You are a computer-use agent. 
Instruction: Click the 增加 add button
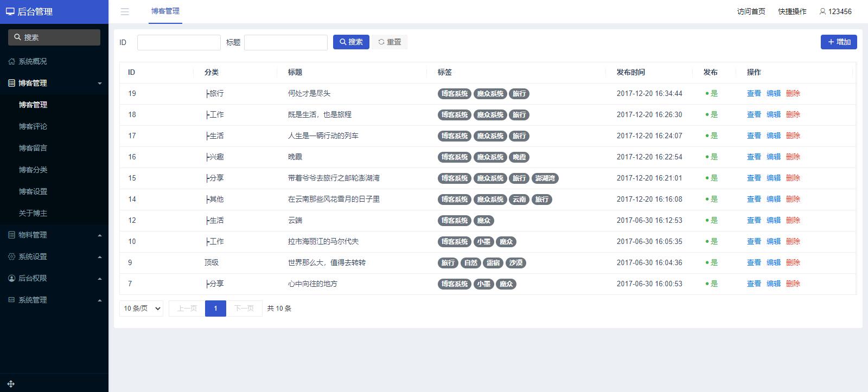[x=838, y=42]
